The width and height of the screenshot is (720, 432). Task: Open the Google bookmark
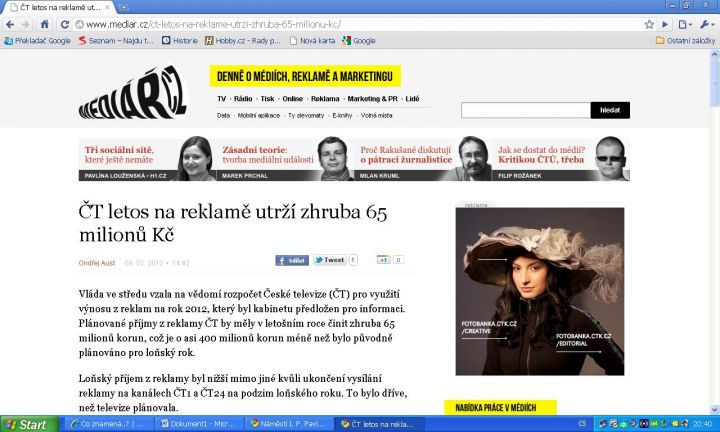coord(359,40)
